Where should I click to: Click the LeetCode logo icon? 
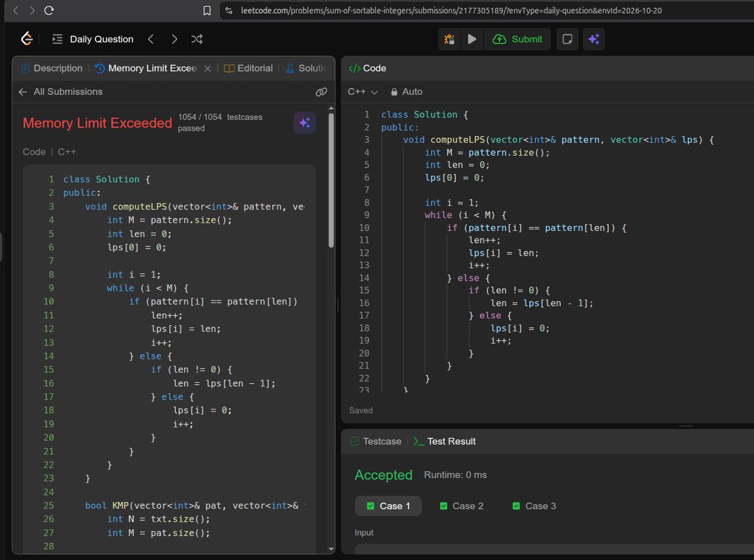coord(26,39)
